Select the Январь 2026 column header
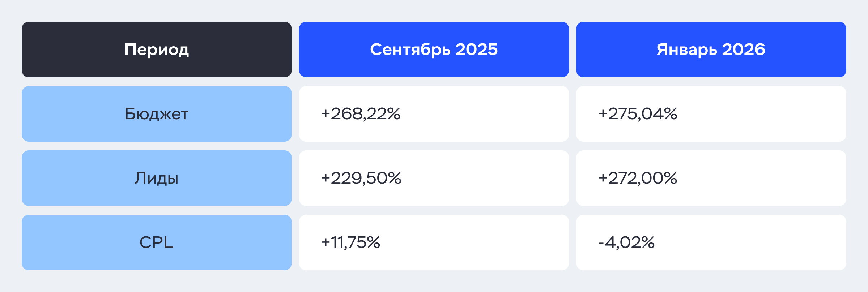This screenshot has height=292, width=868. click(x=711, y=50)
